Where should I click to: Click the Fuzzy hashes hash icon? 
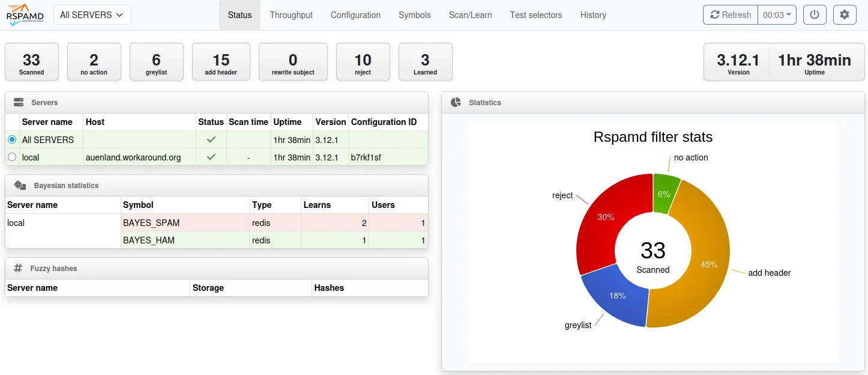19,269
